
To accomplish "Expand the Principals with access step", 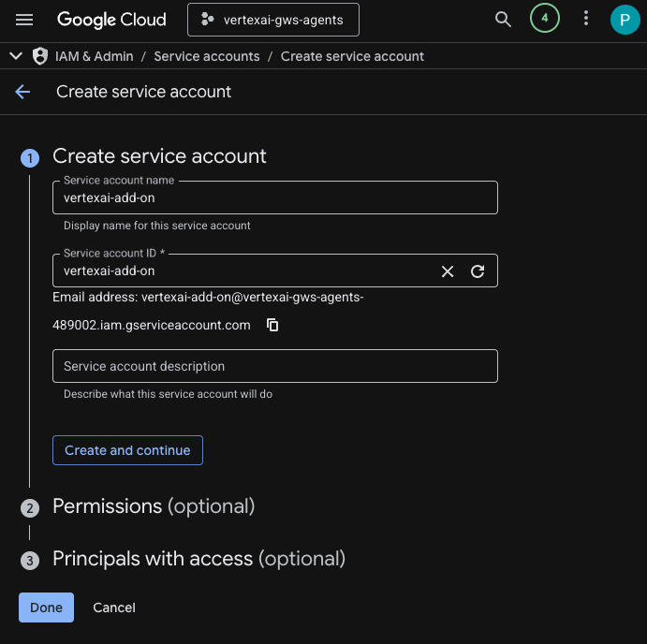I will coord(199,559).
